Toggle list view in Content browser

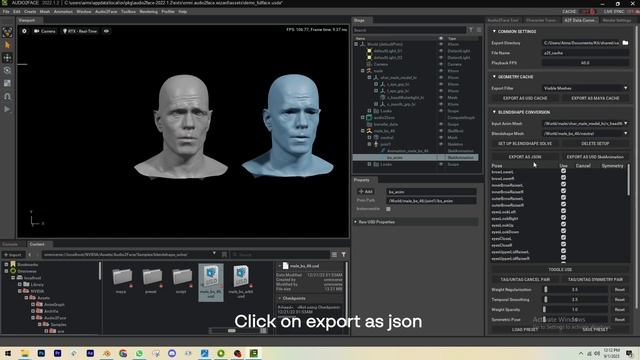pyautogui.click(x=334, y=254)
